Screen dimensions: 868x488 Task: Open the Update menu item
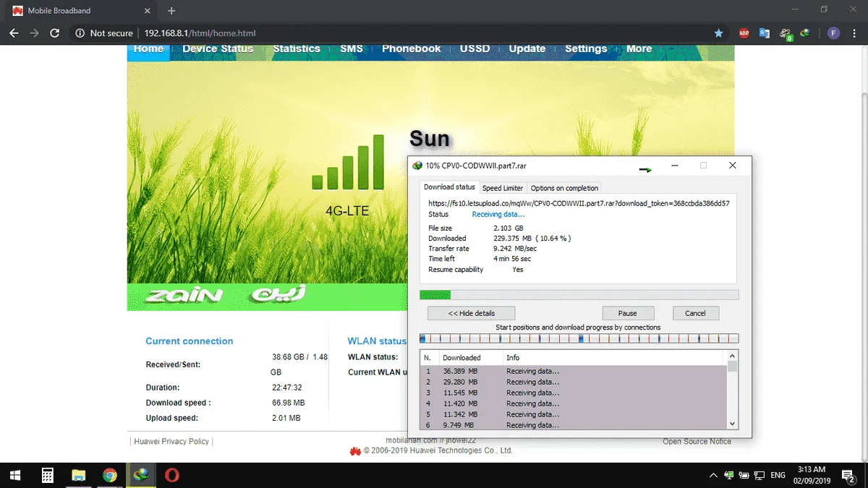click(527, 48)
